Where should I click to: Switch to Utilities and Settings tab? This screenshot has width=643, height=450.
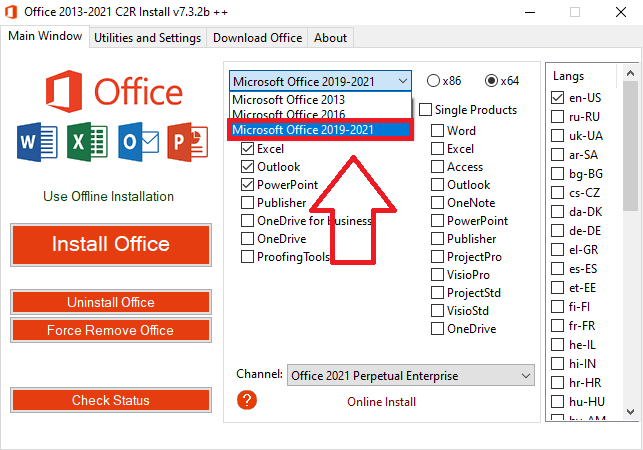click(x=147, y=38)
